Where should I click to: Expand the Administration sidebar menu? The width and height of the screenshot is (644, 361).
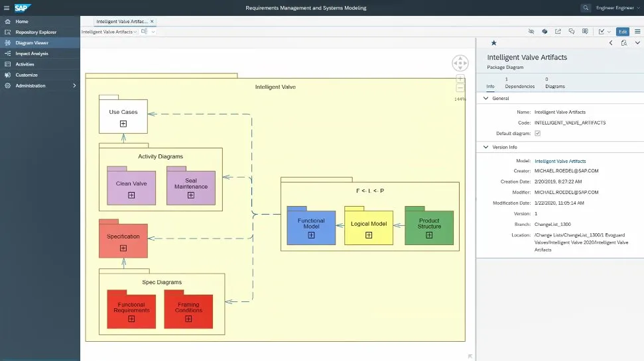tap(74, 85)
